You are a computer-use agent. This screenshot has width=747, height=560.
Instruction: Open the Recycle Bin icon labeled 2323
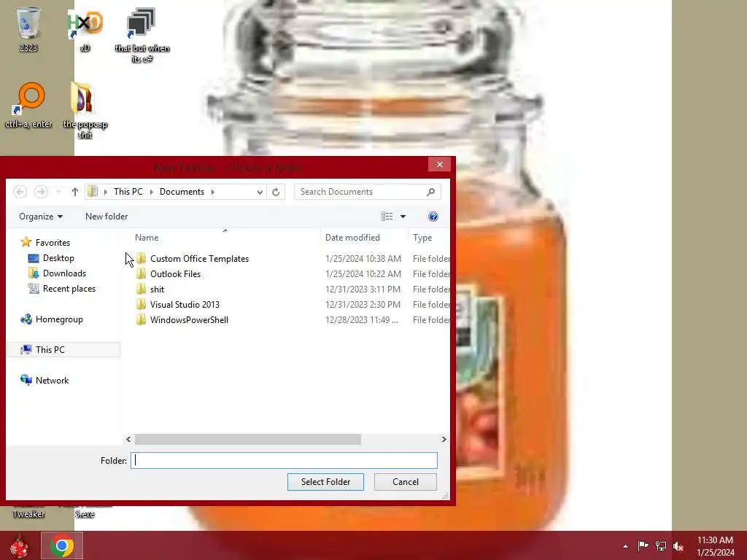[x=28, y=28]
